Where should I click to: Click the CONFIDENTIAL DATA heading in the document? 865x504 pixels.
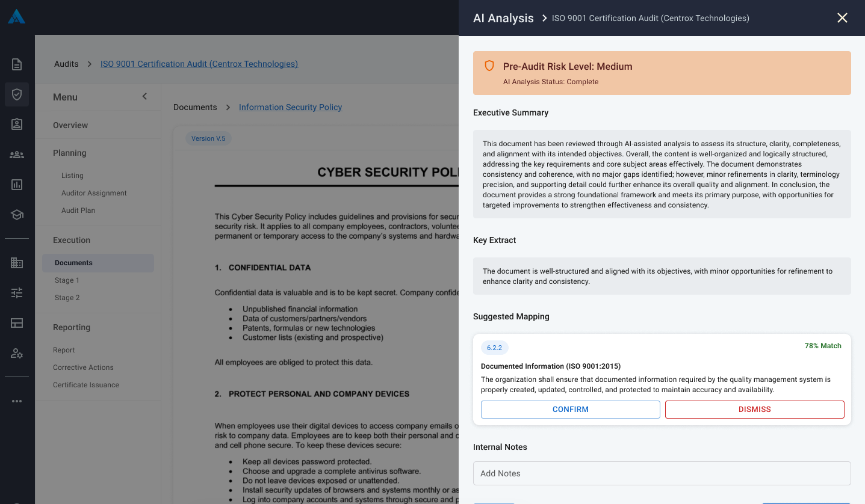click(270, 268)
